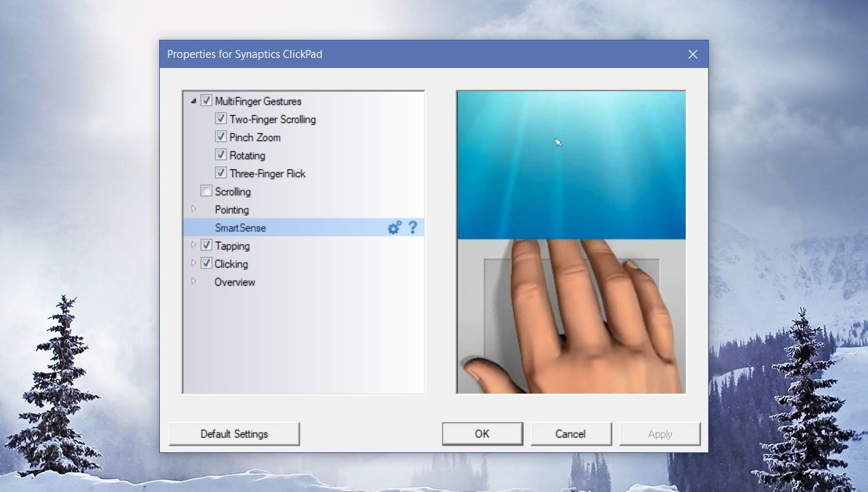Click the touchpad gesture preview video

571,242
